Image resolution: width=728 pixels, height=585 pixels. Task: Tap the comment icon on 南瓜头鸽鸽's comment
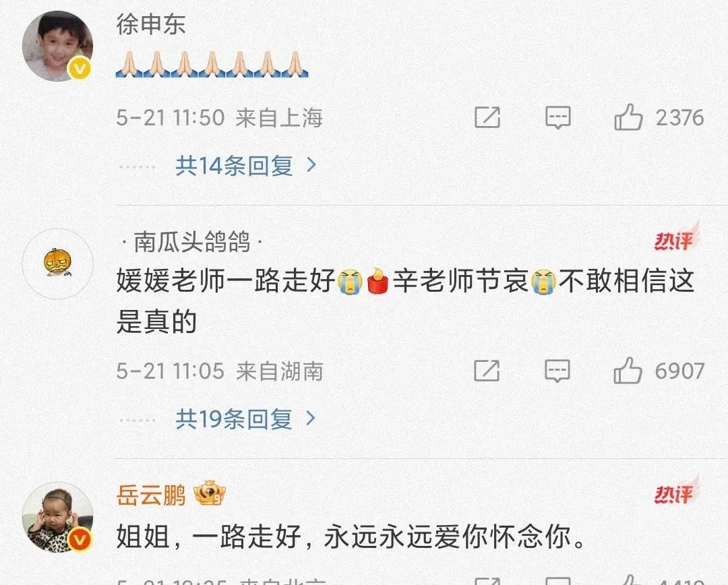tap(557, 371)
